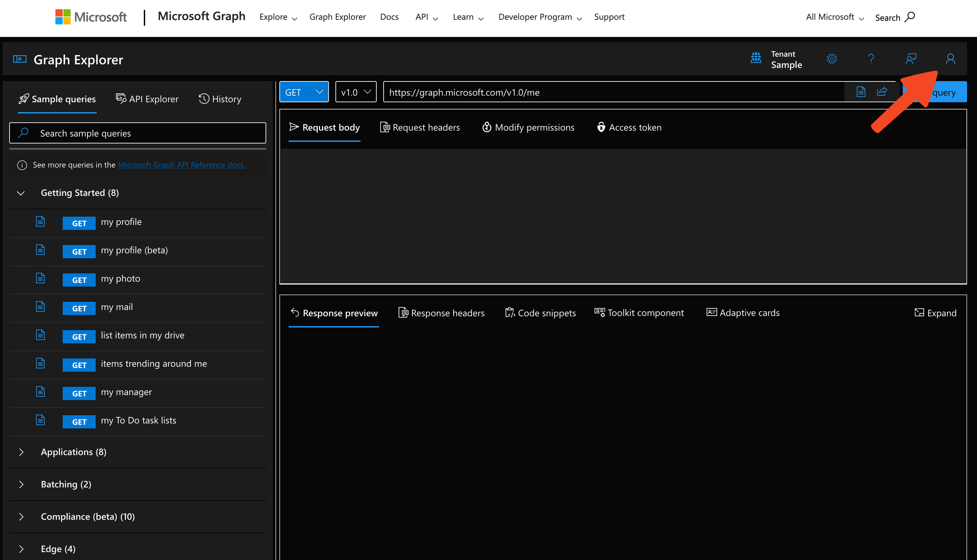Open the History tab
The width and height of the screenshot is (977, 560).
[220, 99]
